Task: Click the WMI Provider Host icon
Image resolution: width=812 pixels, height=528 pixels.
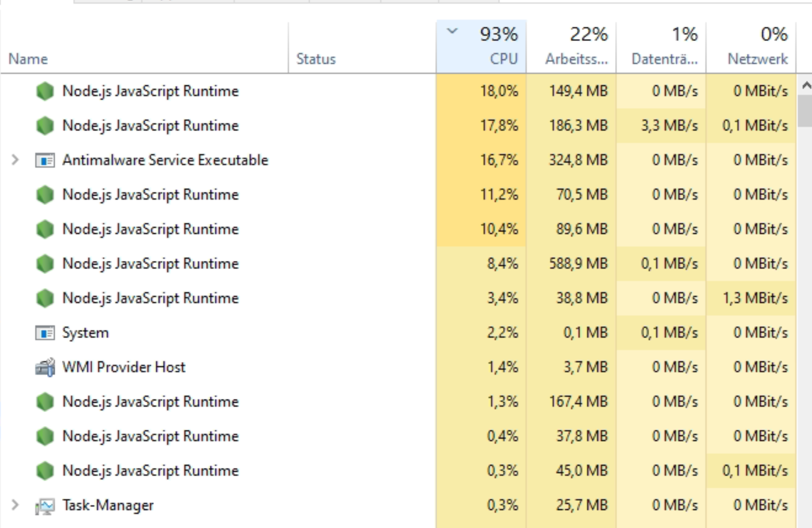Action: click(45, 367)
